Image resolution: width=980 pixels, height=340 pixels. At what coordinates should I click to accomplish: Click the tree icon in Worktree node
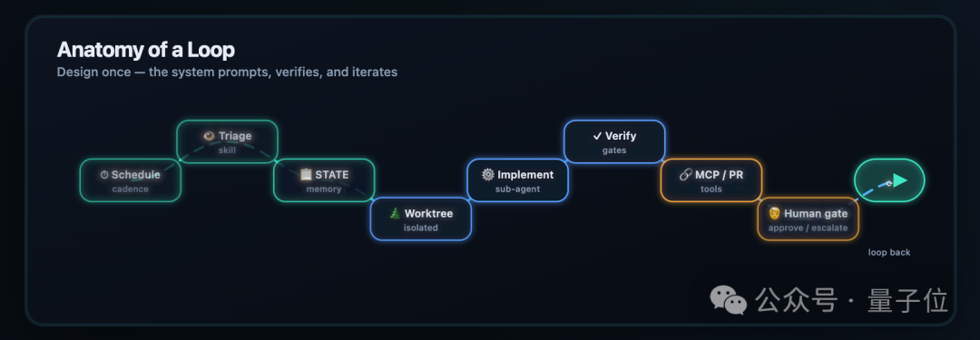click(x=395, y=214)
